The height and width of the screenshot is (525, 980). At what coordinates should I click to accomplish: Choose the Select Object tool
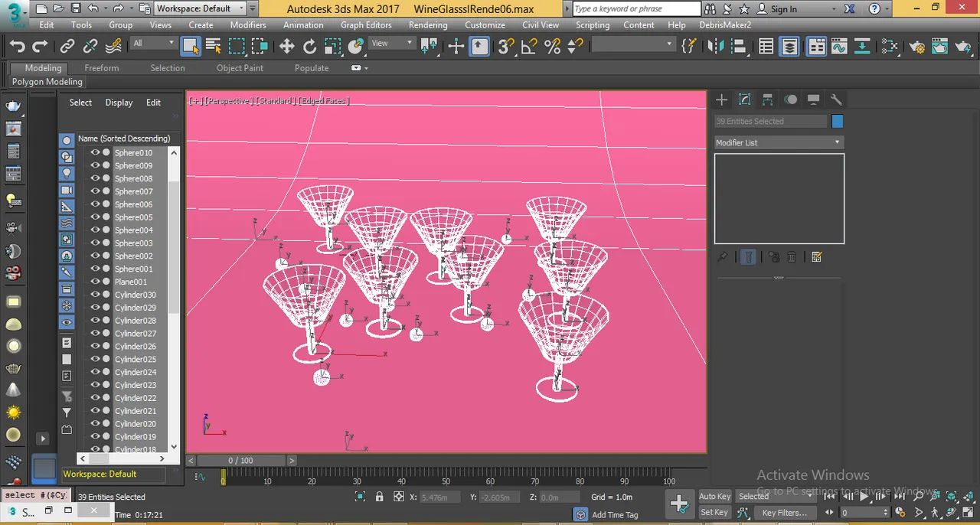point(191,46)
